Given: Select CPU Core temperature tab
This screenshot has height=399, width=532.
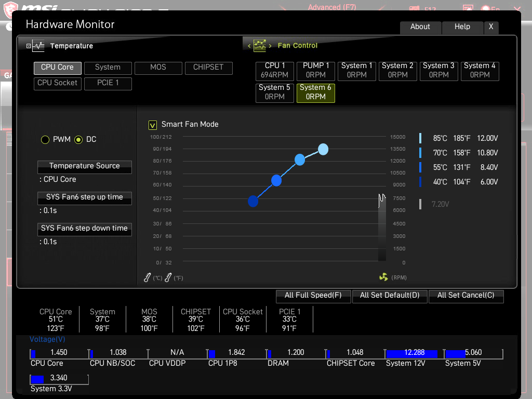Looking at the screenshot, I should tap(57, 68).
